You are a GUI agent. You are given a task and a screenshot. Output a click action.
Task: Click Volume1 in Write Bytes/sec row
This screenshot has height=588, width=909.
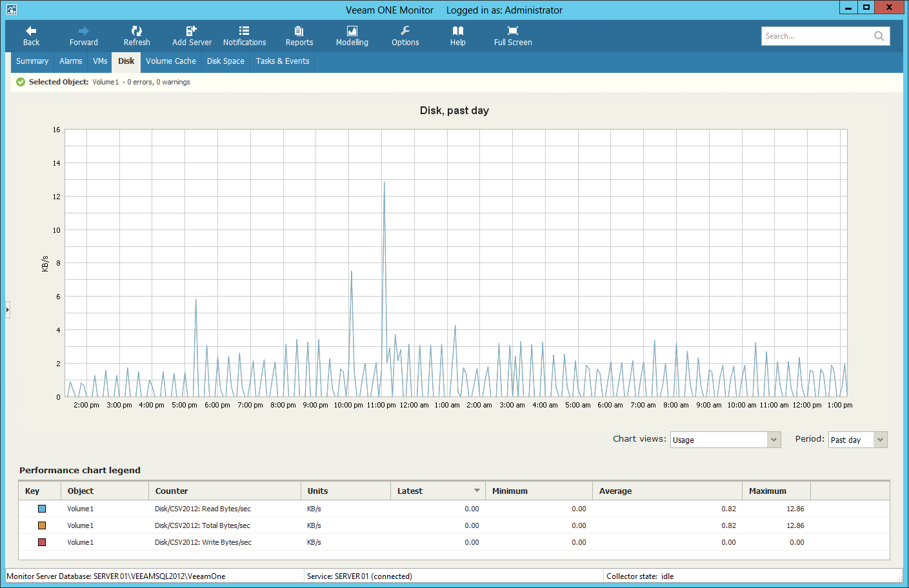(81, 542)
